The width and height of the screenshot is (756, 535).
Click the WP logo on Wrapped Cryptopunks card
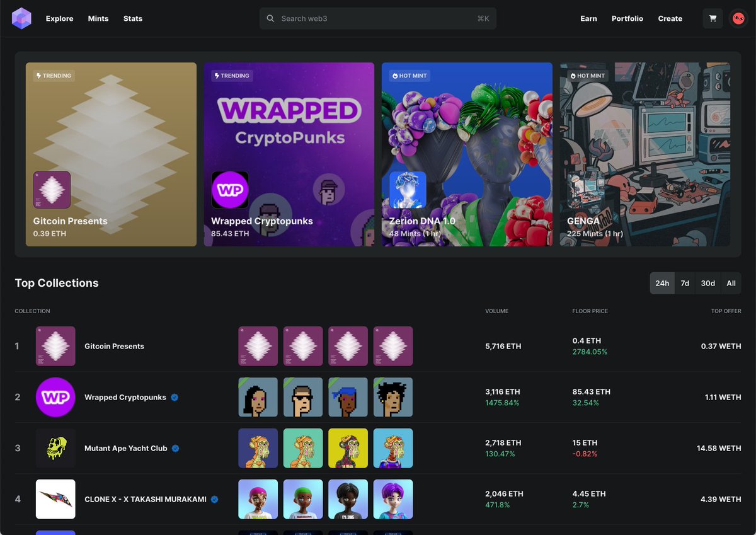(x=230, y=190)
